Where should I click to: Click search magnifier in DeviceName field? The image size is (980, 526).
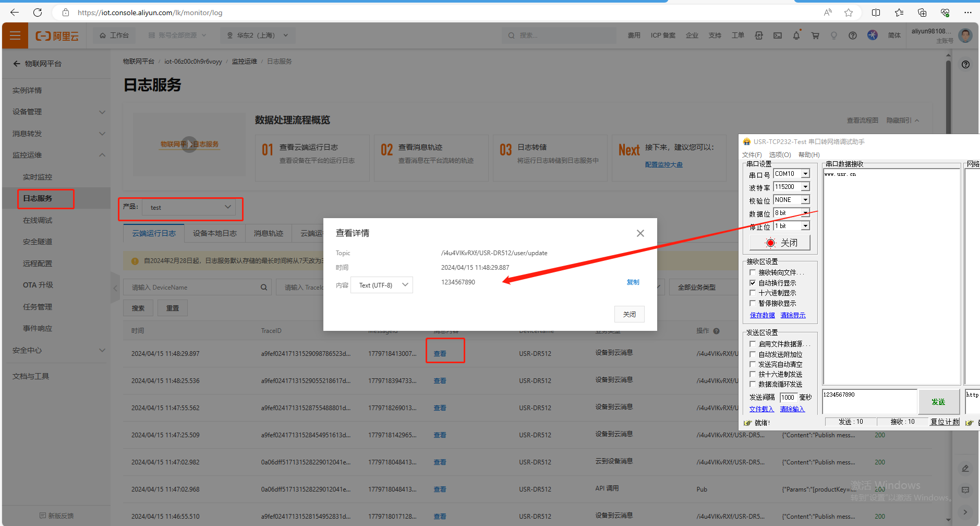[x=264, y=288]
